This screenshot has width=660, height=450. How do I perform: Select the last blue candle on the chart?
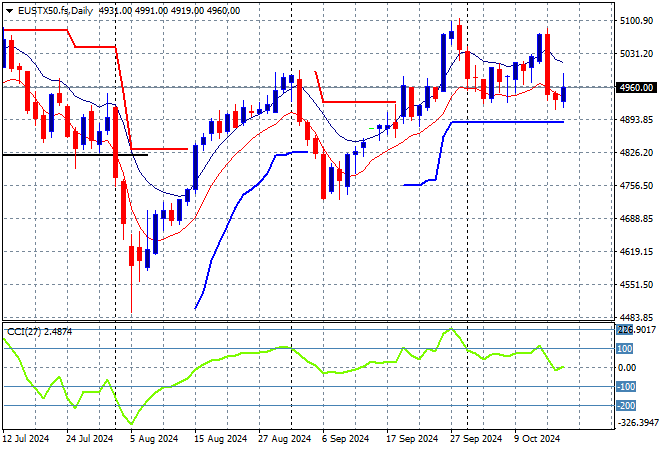pyautogui.click(x=564, y=95)
